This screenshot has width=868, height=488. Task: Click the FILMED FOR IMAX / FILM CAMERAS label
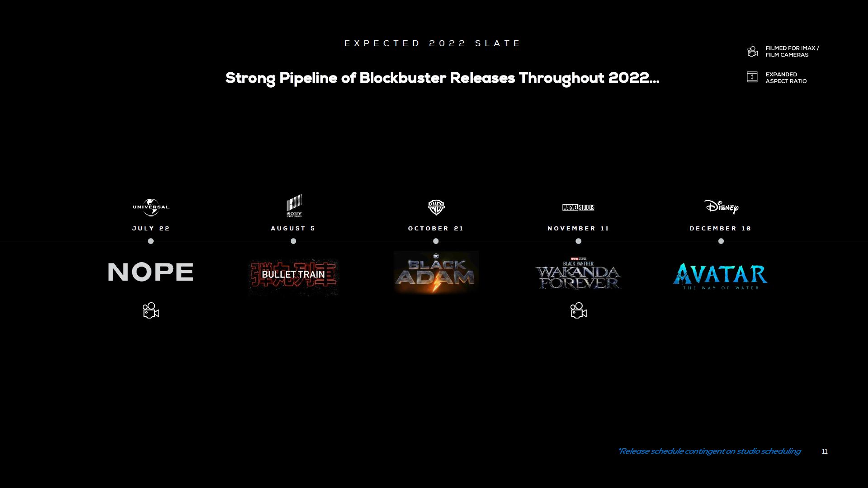792,52
